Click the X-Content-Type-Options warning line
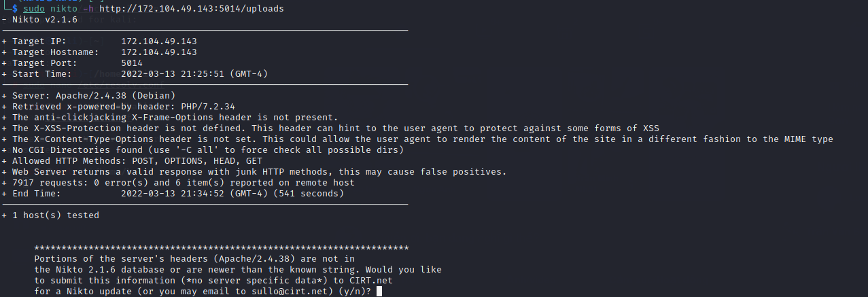This screenshot has height=297, width=868. [x=421, y=139]
